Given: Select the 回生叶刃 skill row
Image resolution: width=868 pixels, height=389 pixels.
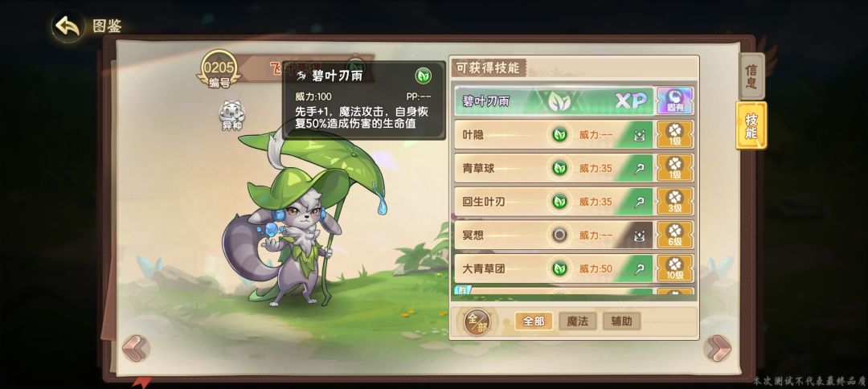Looking at the screenshot, I should point(554,202).
